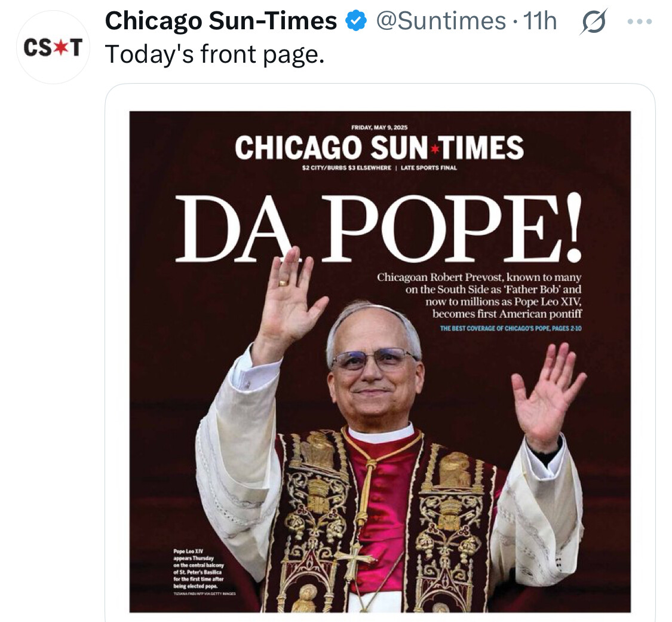The width and height of the screenshot is (672, 622).
Task: Click the raised hand wearing a ring
Action: coord(289,297)
